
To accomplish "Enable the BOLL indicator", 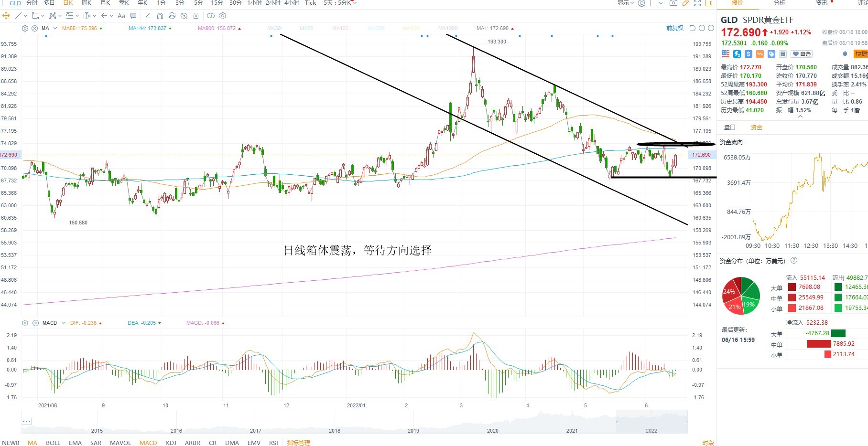I will pyautogui.click(x=53, y=443).
